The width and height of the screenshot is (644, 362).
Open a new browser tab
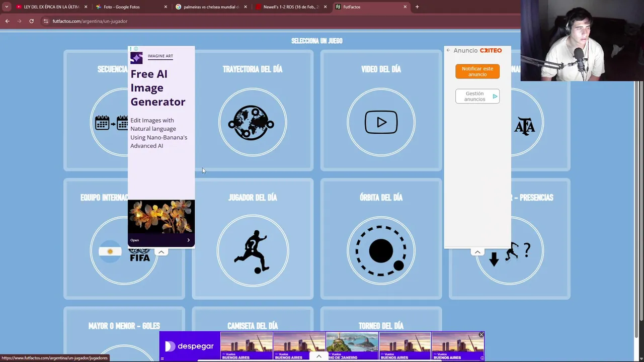click(x=417, y=7)
